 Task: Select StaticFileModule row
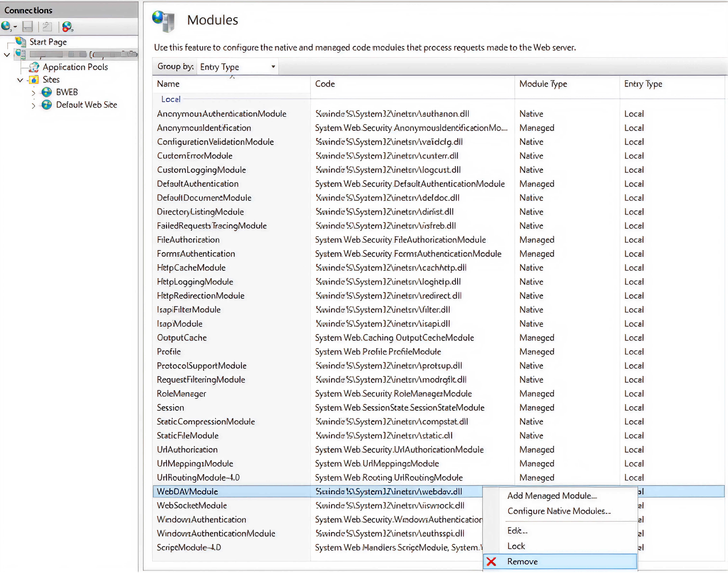(438, 436)
